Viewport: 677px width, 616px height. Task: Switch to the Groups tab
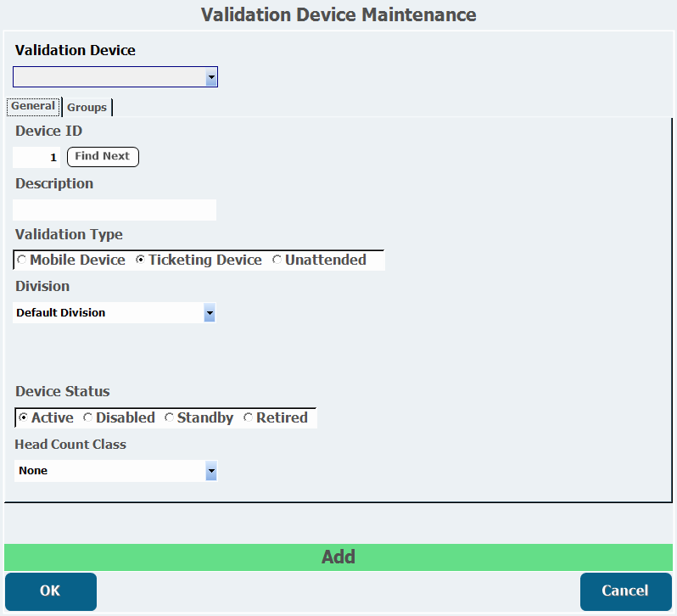pos(87,107)
